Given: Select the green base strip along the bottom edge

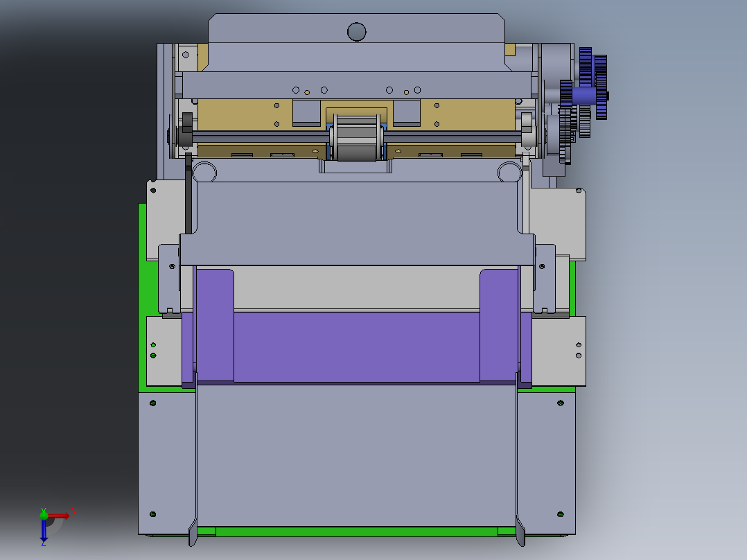Looking at the screenshot, I should tap(356, 532).
